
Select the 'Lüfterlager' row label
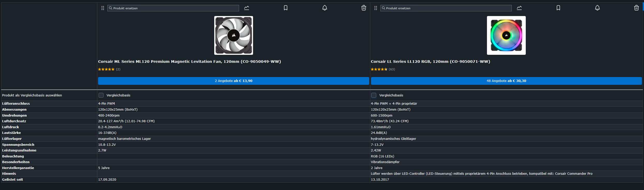point(12,139)
